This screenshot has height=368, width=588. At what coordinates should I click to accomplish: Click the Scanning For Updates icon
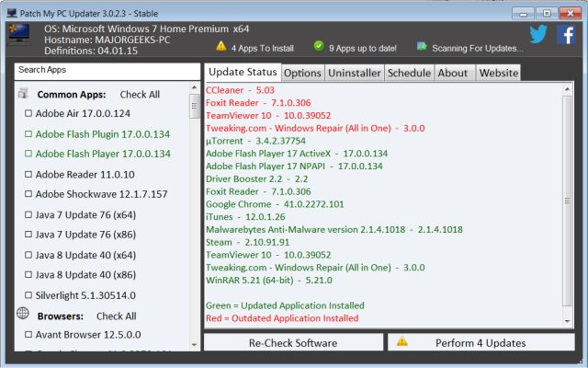[422, 46]
